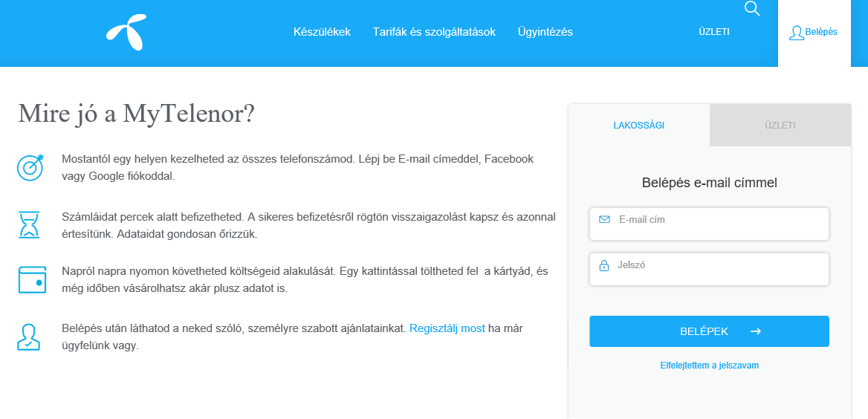Click the person checkmark icon beside Belépés után
Viewport: 868px width, 419px height.
tap(29, 337)
